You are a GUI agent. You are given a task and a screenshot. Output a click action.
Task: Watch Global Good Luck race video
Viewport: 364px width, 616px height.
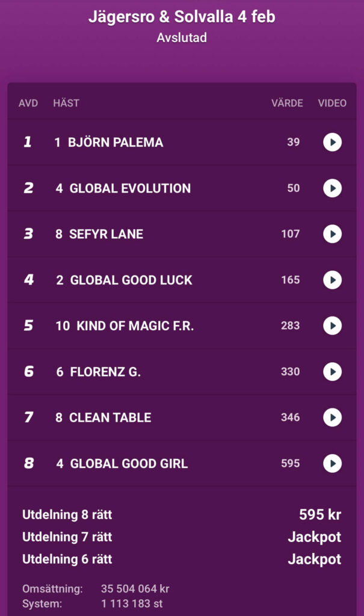tap(332, 280)
